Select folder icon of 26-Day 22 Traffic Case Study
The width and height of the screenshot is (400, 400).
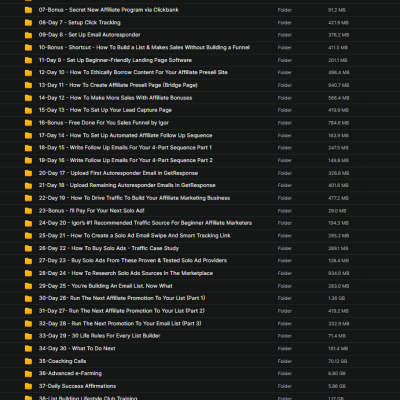29,249
